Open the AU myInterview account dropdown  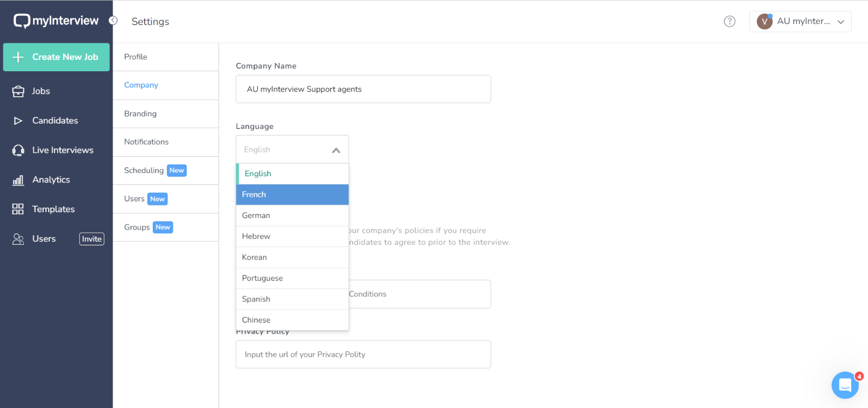pos(800,22)
